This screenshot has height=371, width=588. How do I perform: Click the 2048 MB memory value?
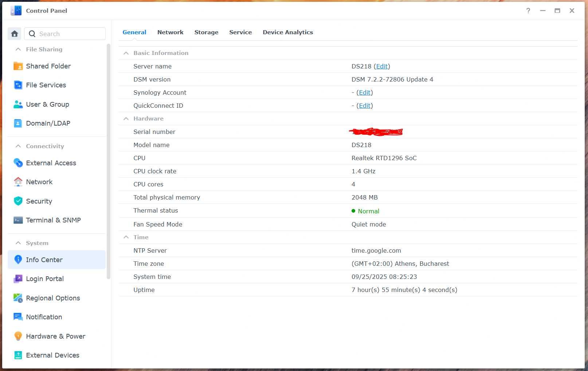[365, 197]
